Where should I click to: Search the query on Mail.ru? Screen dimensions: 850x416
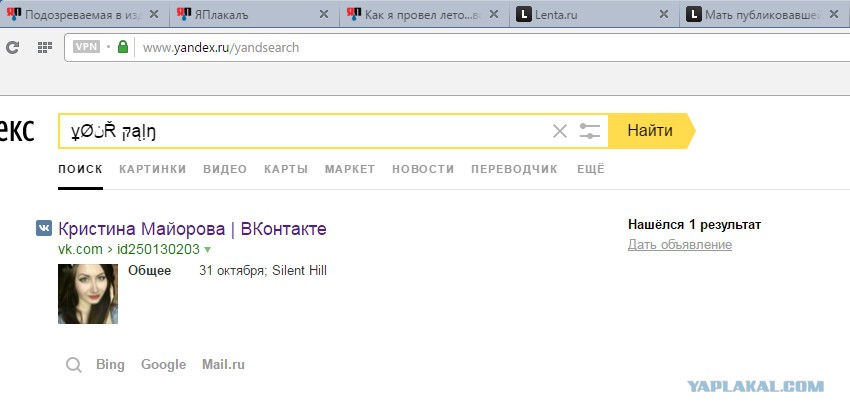point(223,364)
